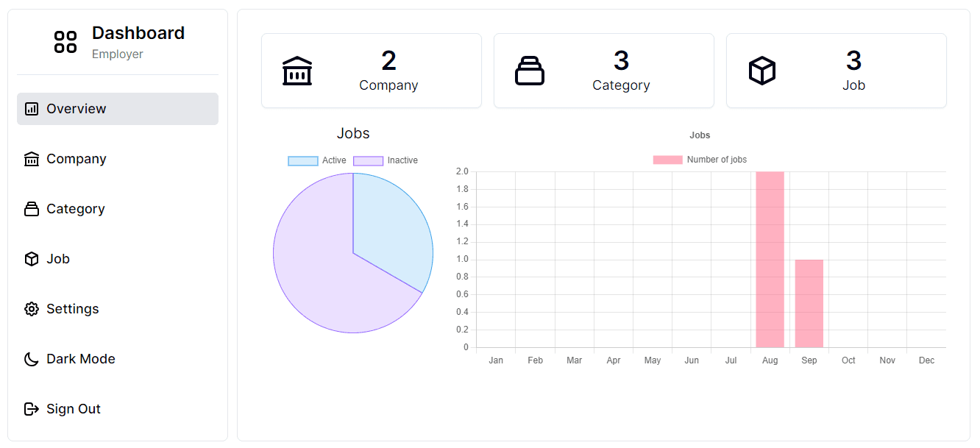Viewport: 980px width, 448px height.
Task: Click the Dashboard grid icon in the sidebar header
Action: pos(65,41)
